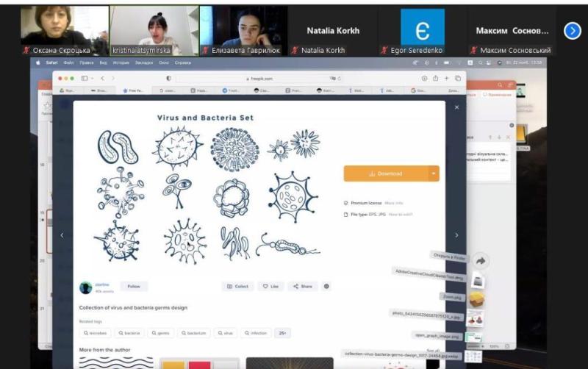Like the Virus and Bacteria Set

click(270, 287)
